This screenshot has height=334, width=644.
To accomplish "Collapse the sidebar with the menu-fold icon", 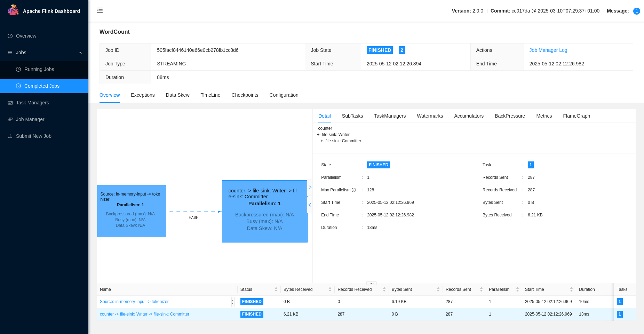I will (100, 10).
